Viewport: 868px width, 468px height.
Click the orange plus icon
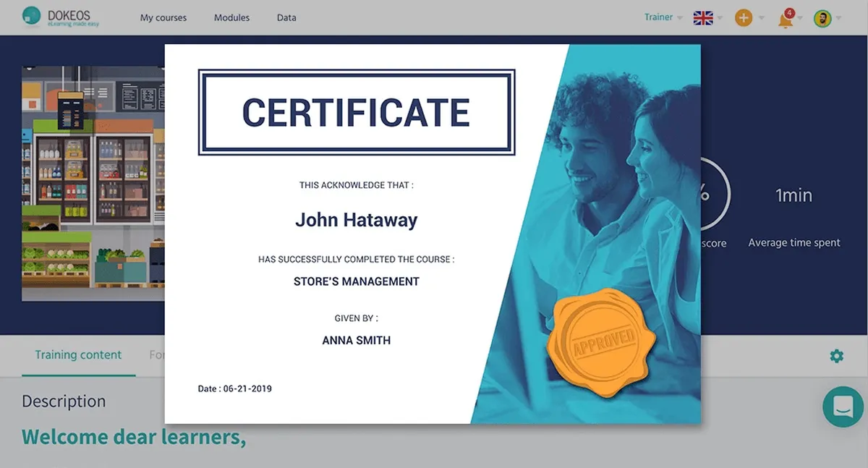pyautogui.click(x=744, y=18)
